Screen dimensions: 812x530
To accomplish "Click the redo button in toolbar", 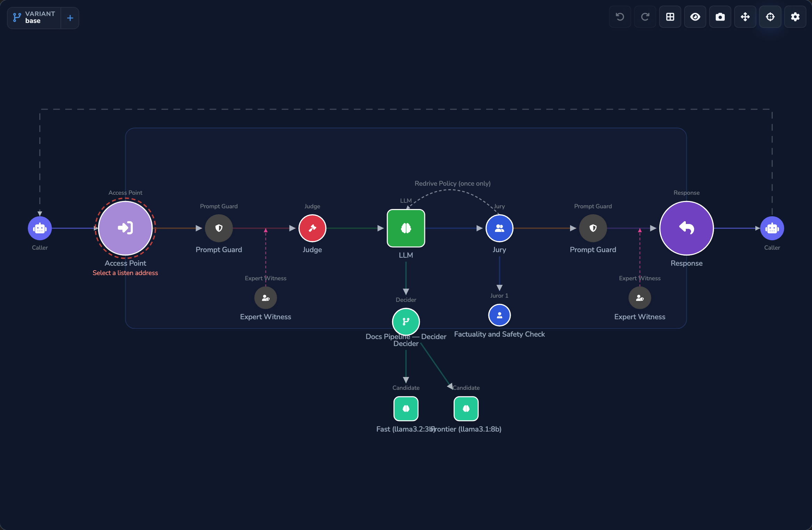I will 645,17.
